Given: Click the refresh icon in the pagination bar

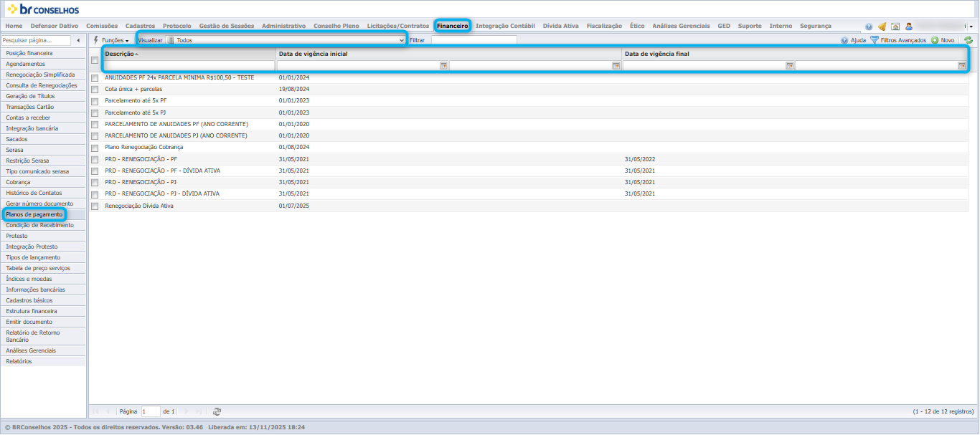Looking at the screenshot, I should [x=217, y=411].
